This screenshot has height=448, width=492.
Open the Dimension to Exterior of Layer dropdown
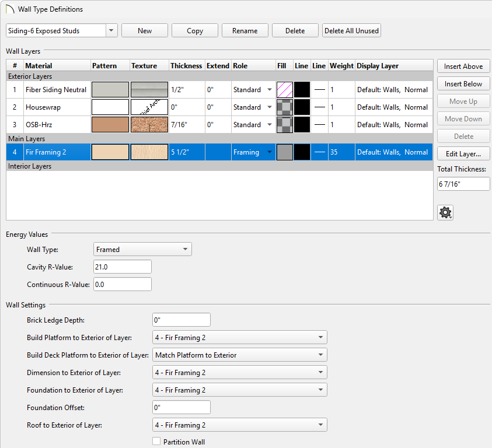(240, 373)
